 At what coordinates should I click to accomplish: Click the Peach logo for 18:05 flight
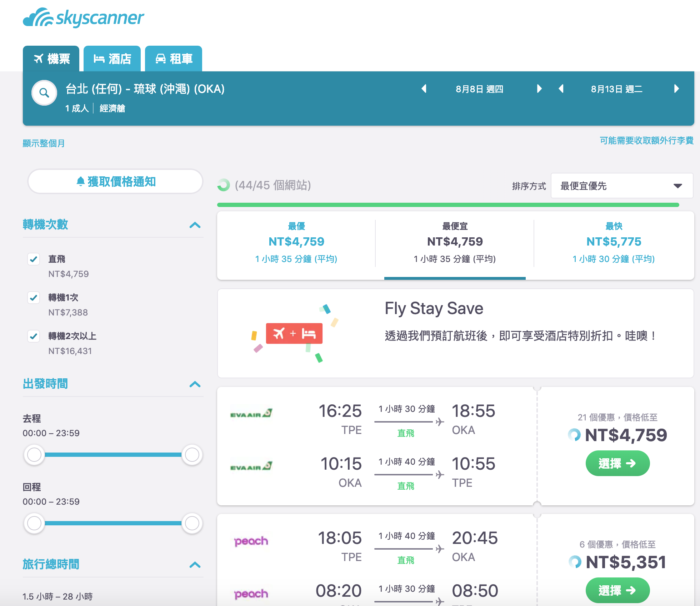click(251, 541)
